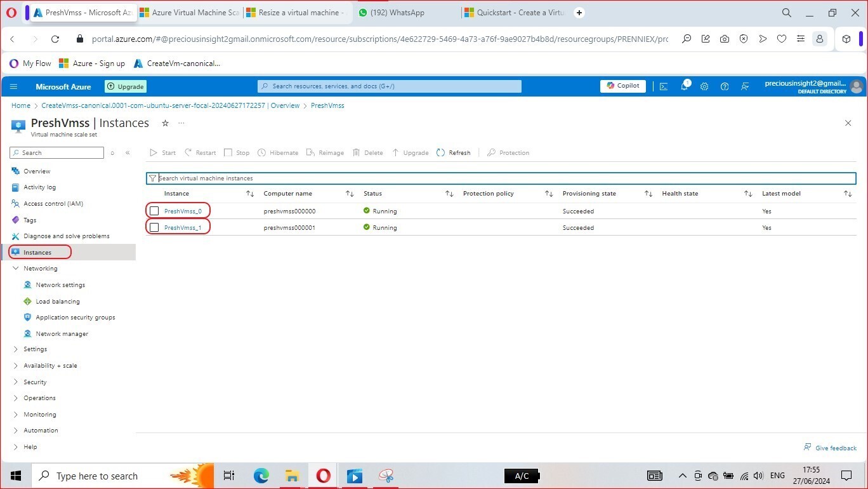868x489 pixels.
Task: Expand the Operations sidebar group
Action: coord(16,398)
